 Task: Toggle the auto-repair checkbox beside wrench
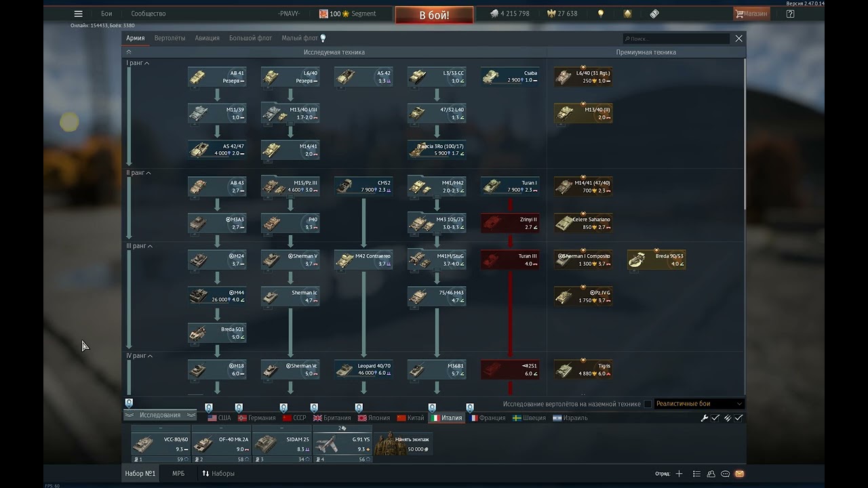point(715,418)
